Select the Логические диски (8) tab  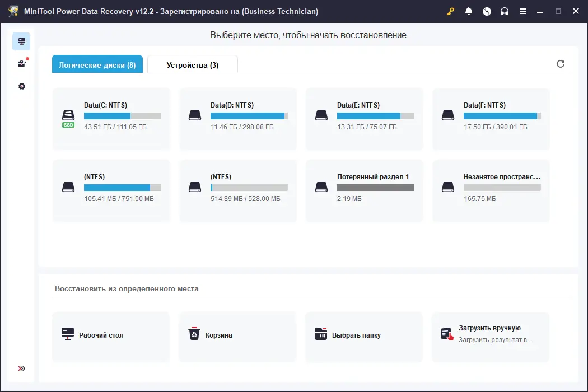97,64
